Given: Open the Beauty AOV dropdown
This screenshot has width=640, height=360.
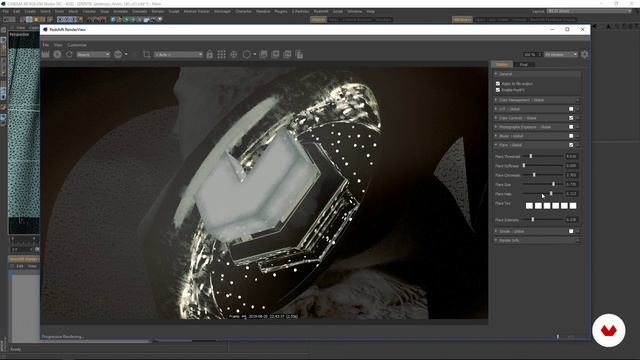Looking at the screenshot, I should 93,54.
